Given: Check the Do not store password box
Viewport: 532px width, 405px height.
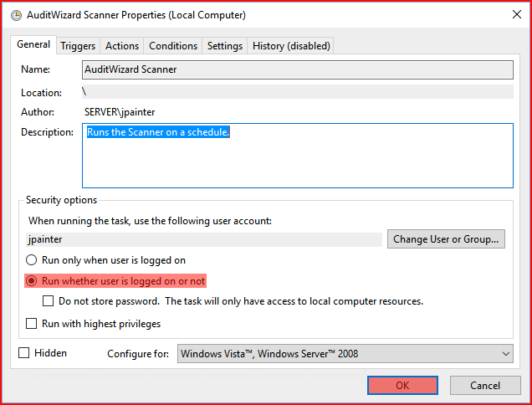Looking at the screenshot, I should (48, 301).
